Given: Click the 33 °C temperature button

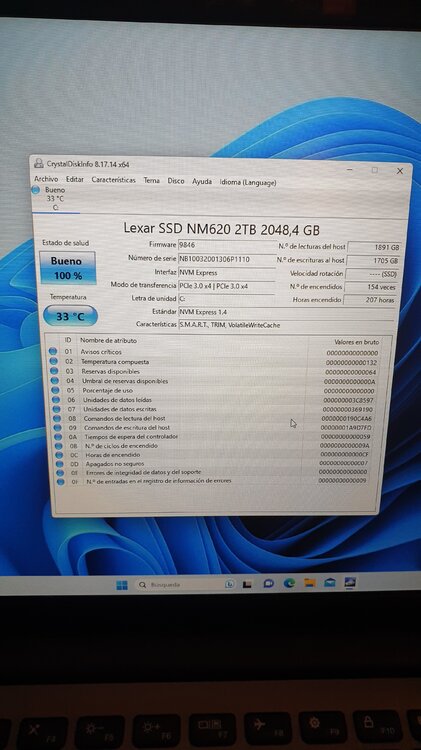Looking at the screenshot, I should coord(70,316).
